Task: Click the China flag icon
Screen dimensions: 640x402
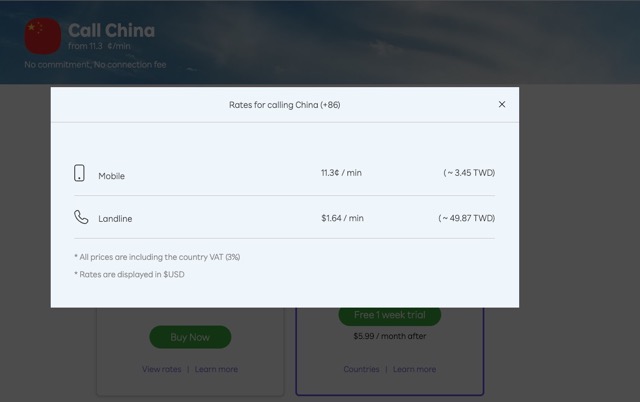Action: pos(43,37)
